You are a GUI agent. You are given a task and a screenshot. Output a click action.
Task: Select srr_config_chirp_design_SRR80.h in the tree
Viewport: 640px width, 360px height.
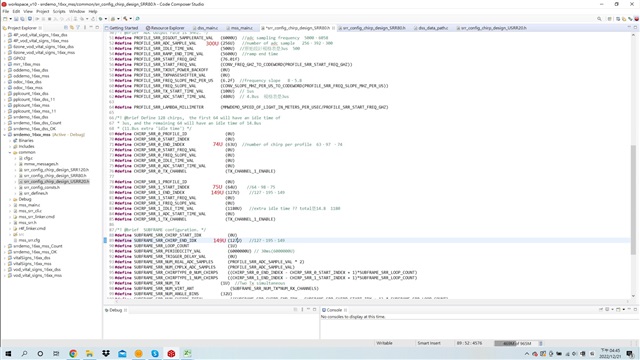coord(55,176)
